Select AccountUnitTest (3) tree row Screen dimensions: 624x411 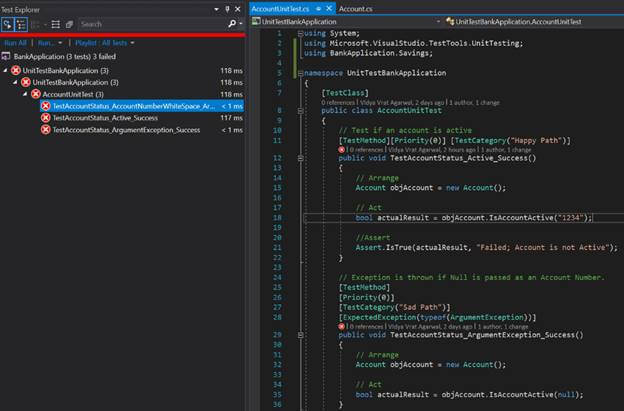73,94
